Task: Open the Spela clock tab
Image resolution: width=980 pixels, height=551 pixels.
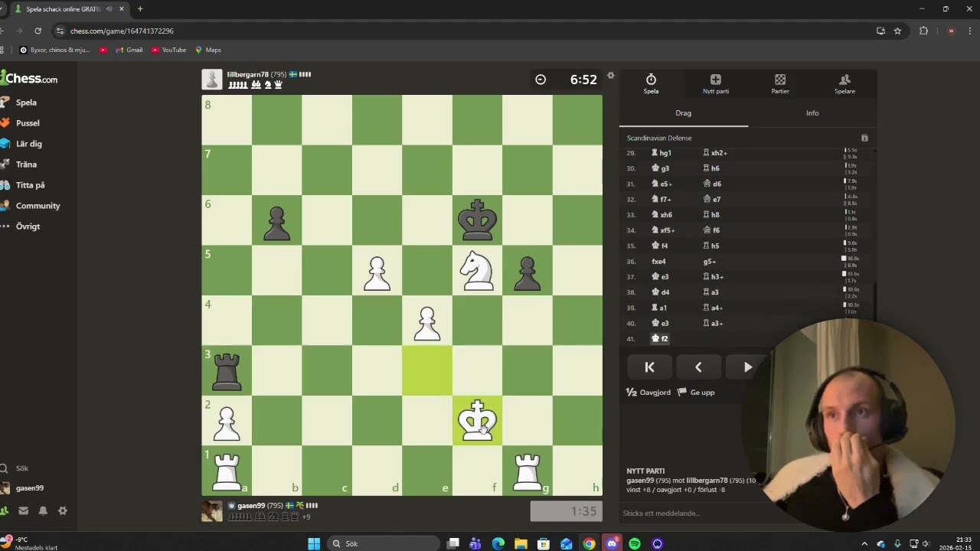Action: point(651,84)
